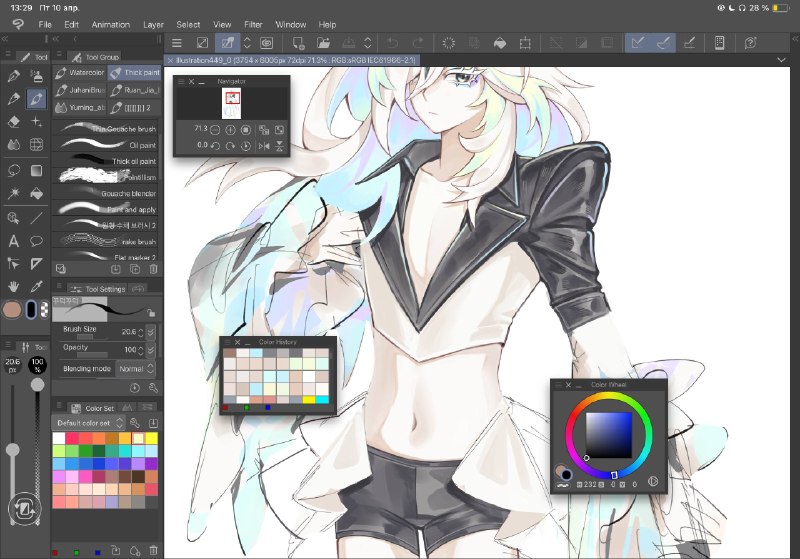Flip view horizontally in Navigator
The width and height of the screenshot is (800, 559).
pos(264,146)
